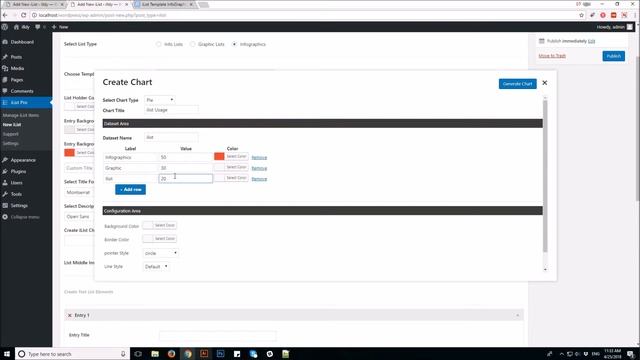Screen dimensions: 640x360
Task: Collapse the Entry 1 panel arrow
Action: (x=518, y=315)
